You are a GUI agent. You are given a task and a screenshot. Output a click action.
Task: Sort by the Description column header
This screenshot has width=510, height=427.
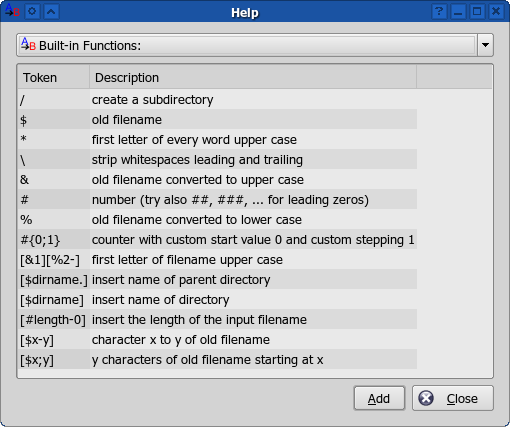coord(253,77)
